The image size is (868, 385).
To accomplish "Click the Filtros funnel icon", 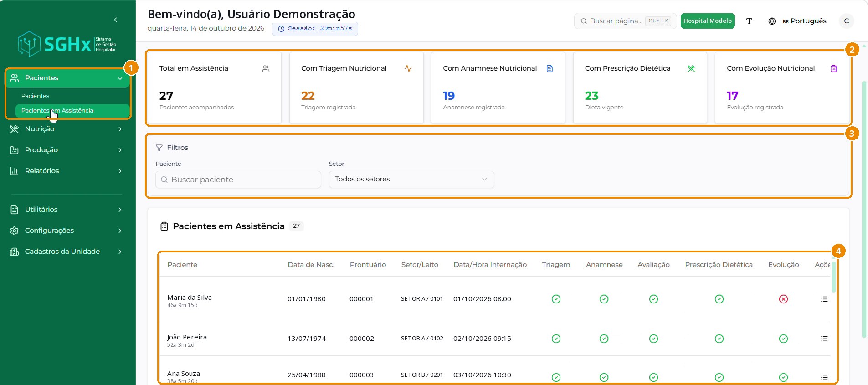I will (159, 148).
